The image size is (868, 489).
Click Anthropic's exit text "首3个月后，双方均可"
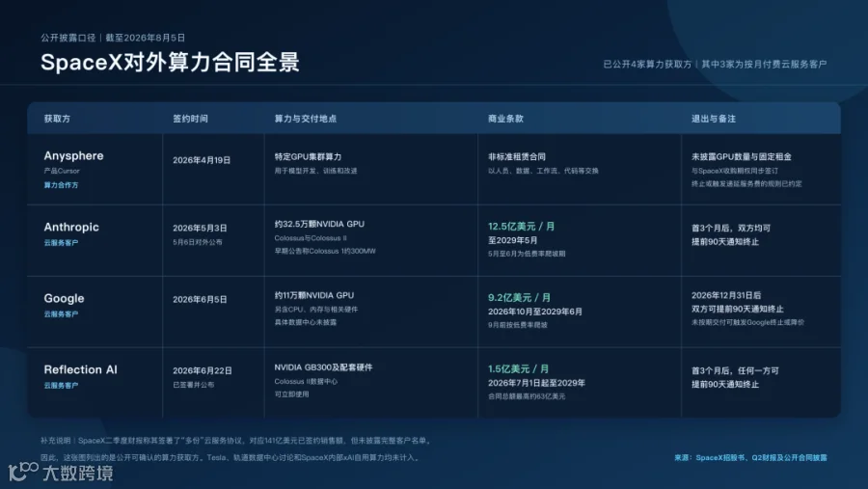click(731, 229)
